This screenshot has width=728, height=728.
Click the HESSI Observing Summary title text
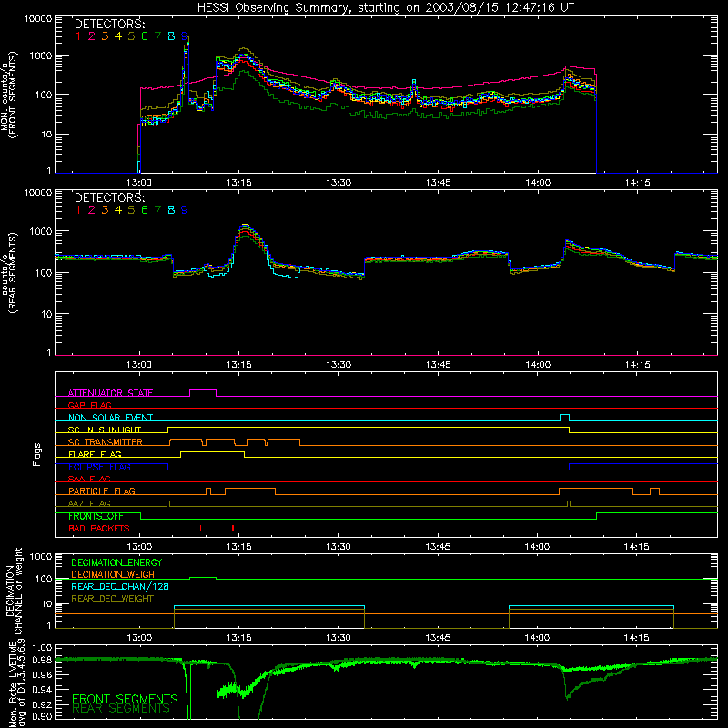[385, 7]
